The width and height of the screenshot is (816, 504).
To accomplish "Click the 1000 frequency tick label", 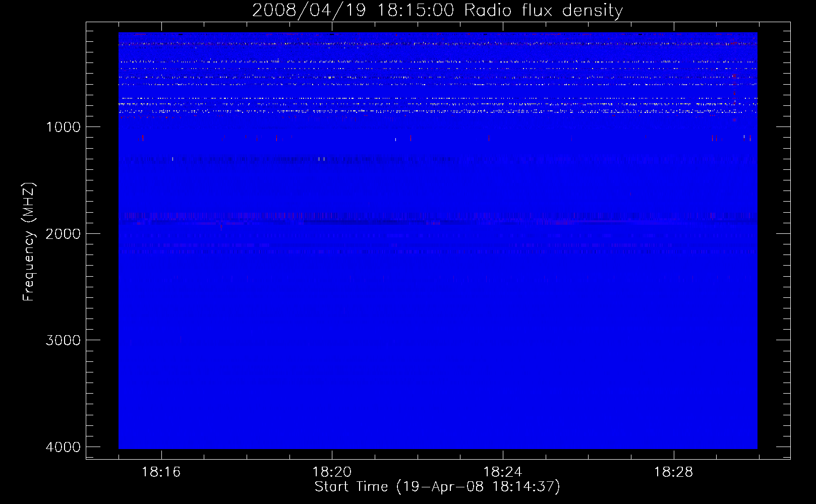I will (63, 127).
